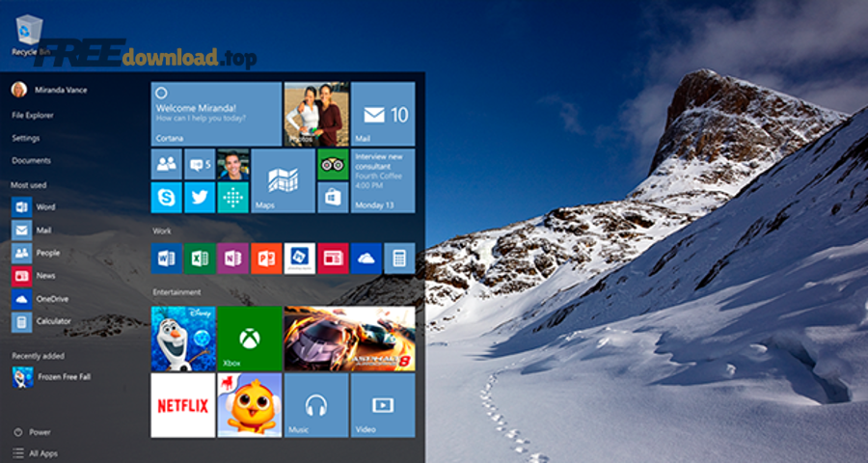Open the Store shopping bag tile
Viewport: 868px width, 463px height.
pos(334,197)
